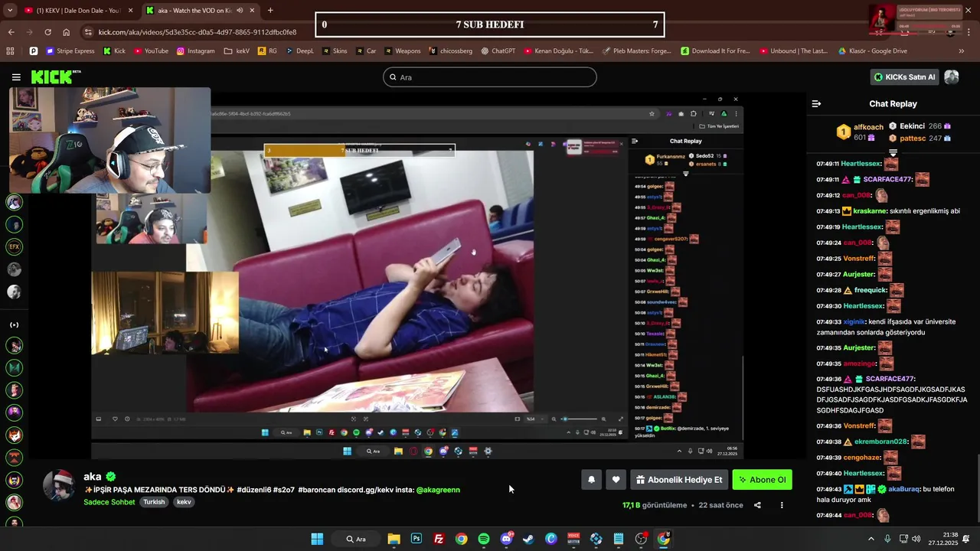Open File Explorer from the taskbar
Image resolution: width=980 pixels, height=551 pixels.
click(x=394, y=539)
